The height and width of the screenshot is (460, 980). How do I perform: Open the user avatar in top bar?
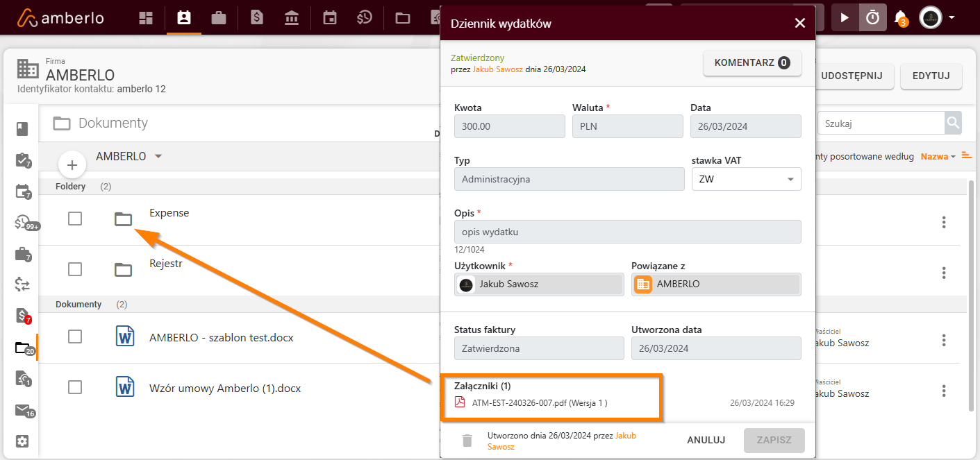[x=931, y=17]
